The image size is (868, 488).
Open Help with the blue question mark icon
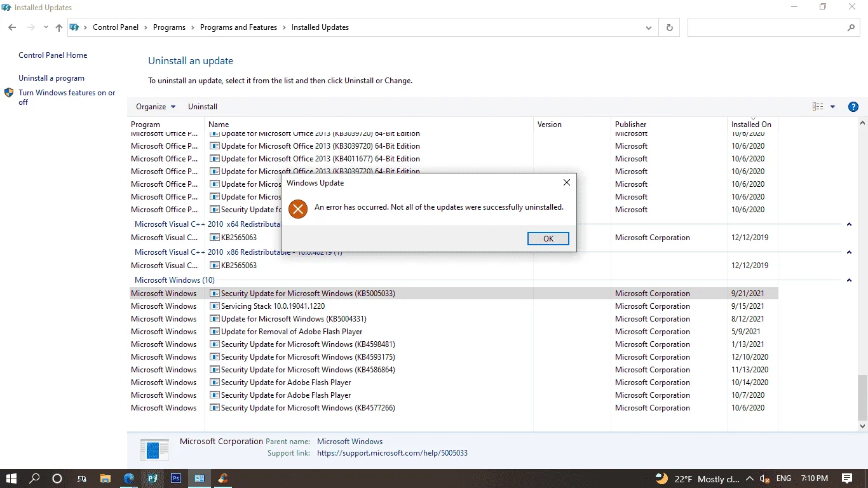tap(853, 107)
